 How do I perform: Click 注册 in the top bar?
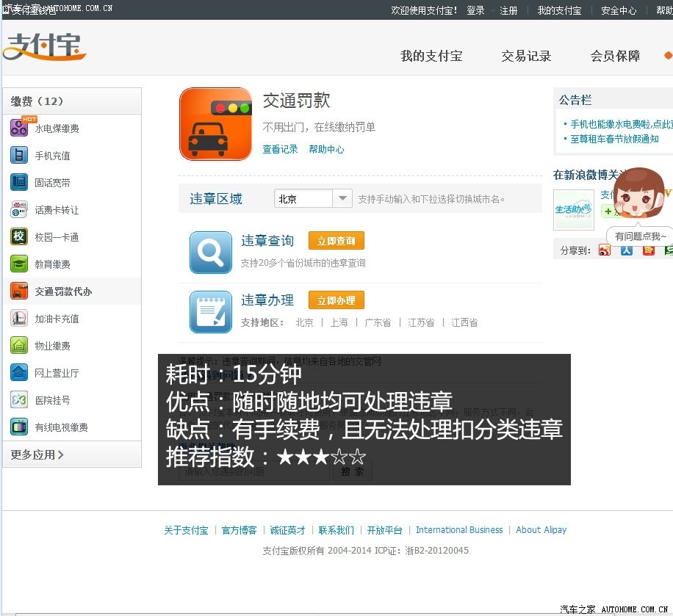pyautogui.click(x=508, y=10)
